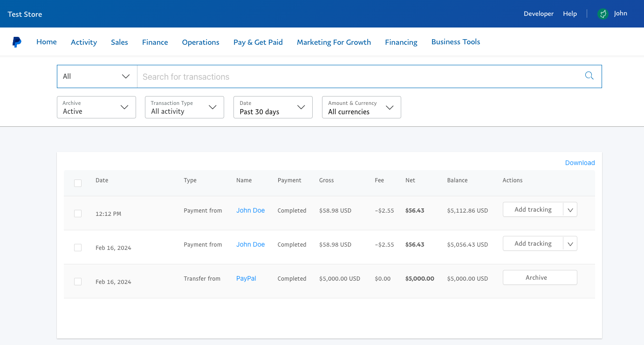644x345 pixels.
Task: Expand arrow beside first Add tracking button
Action: (570, 210)
